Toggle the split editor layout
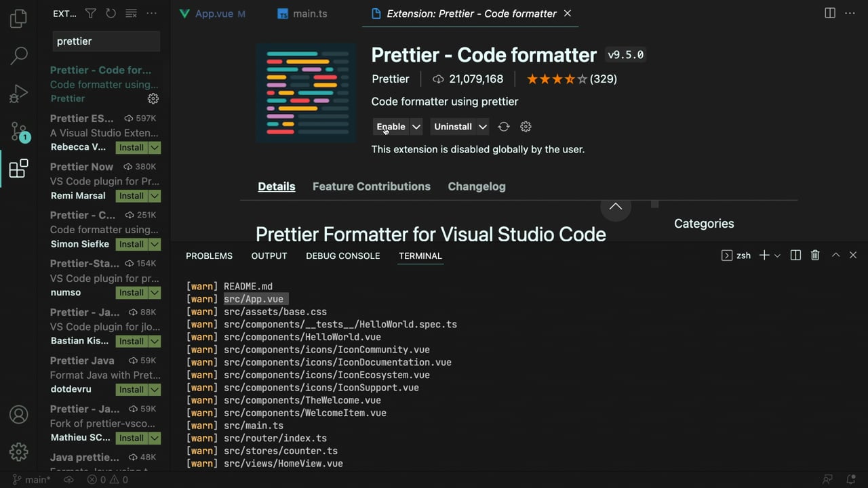 (830, 14)
